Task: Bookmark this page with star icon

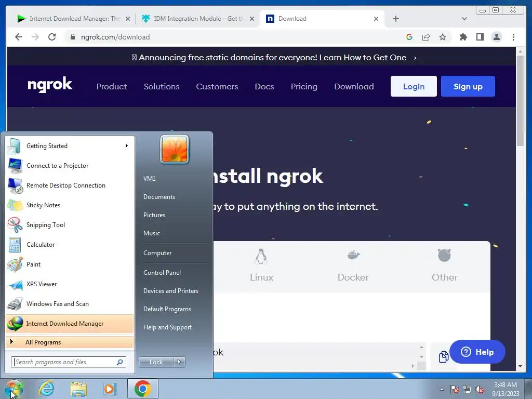Action: pos(443,37)
